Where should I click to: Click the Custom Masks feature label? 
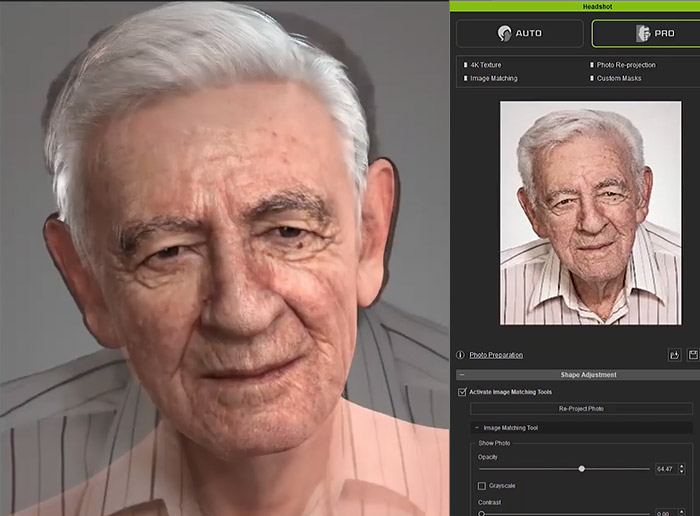click(619, 78)
